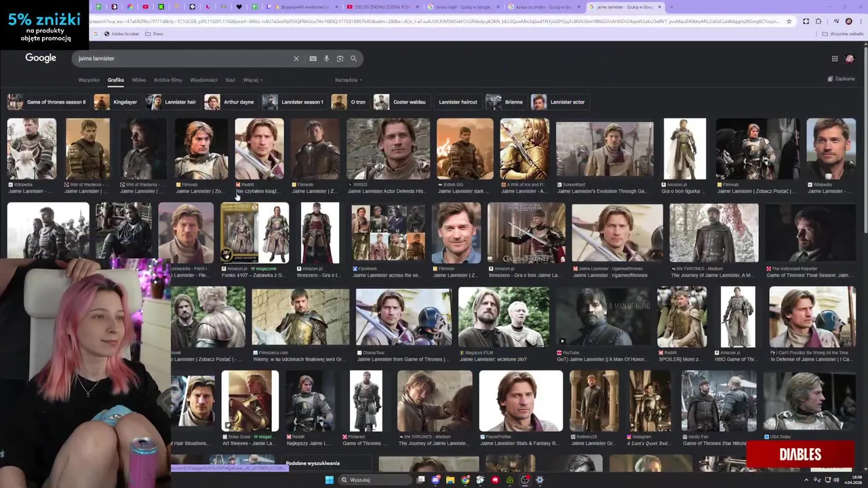The height and width of the screenshot is (488, 868).
Task: Open the British GQ Jaime Lannister image
Action: click(465, 149)
